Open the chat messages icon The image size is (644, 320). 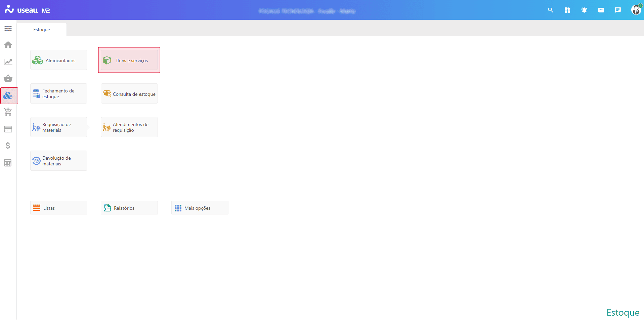pyautogui.click(x=618, y=10)
